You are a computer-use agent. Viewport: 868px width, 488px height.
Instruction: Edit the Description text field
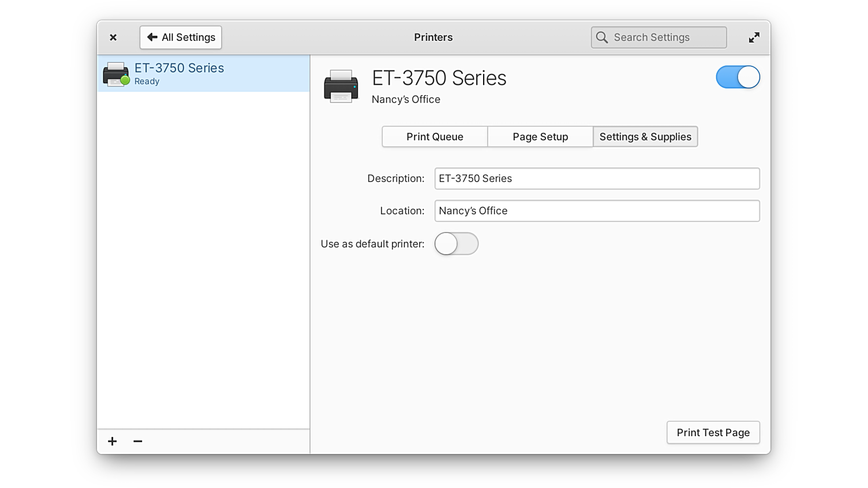point(597,179)
